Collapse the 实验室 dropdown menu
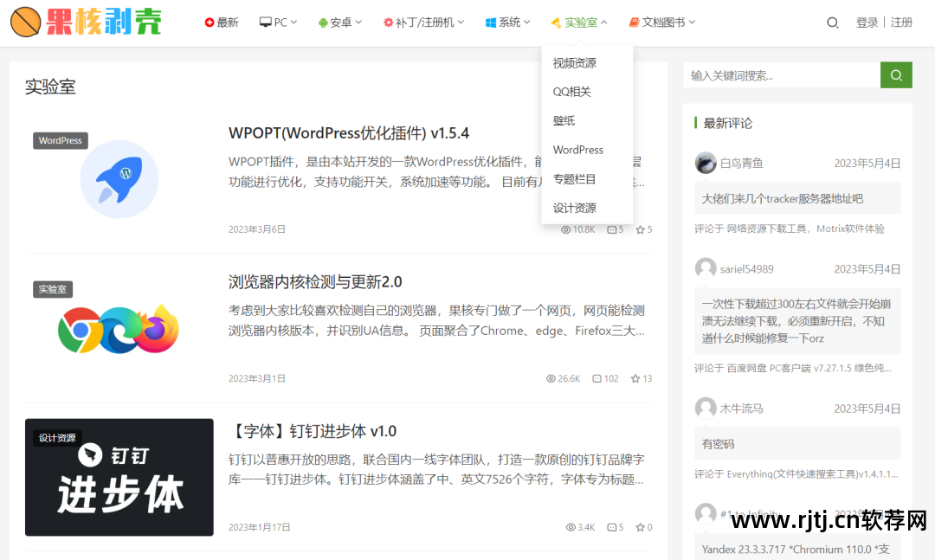The height and width of the screenshot is (560, 935). pos(578,22)
